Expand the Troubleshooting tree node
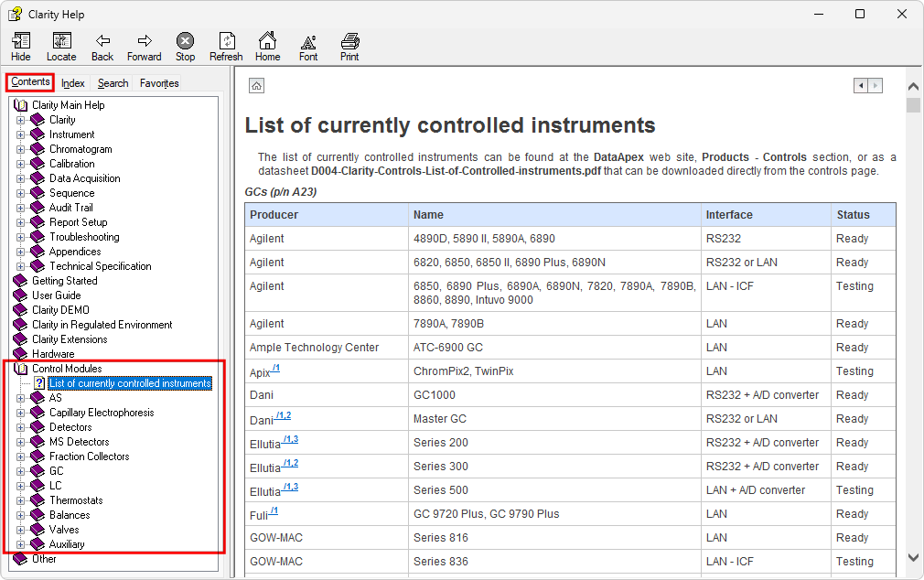 [21, 237]
